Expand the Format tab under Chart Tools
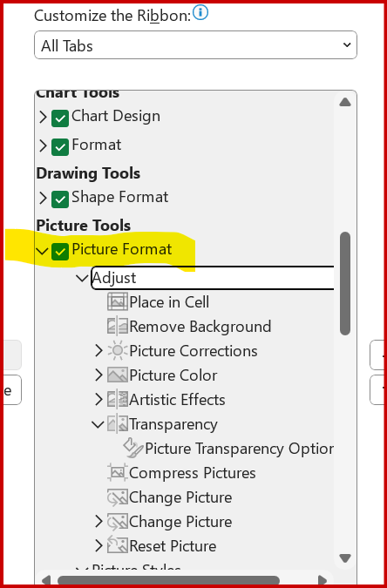The image size is (387, 588). [44, 145]
